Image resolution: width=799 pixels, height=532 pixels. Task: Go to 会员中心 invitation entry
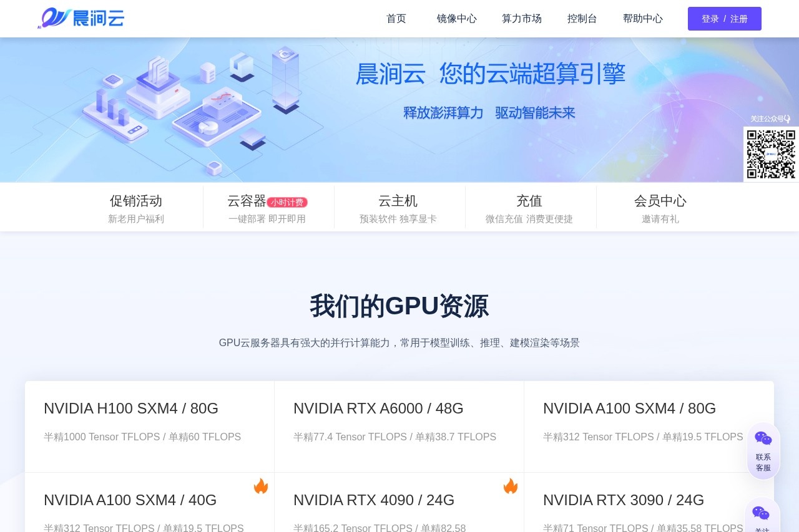click(660, 208)
